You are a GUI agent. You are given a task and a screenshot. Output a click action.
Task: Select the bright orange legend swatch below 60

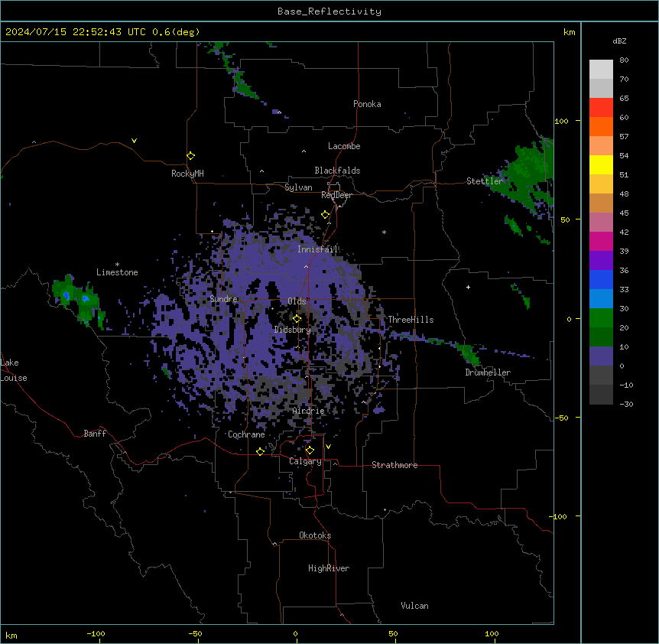601,126
